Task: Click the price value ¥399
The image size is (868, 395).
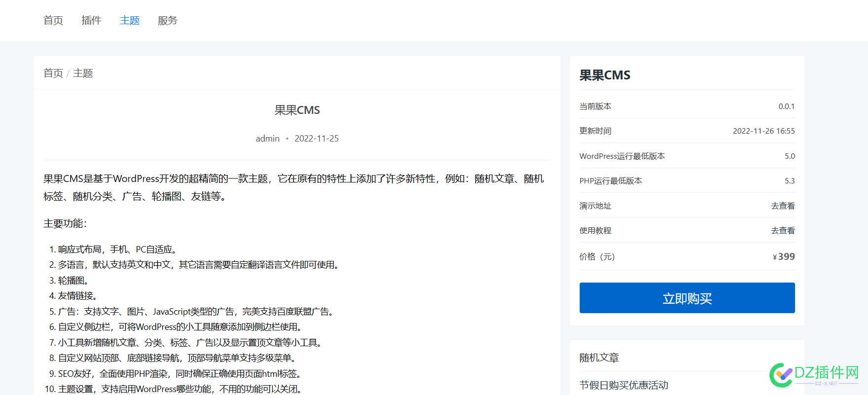Action: point(784,256)
